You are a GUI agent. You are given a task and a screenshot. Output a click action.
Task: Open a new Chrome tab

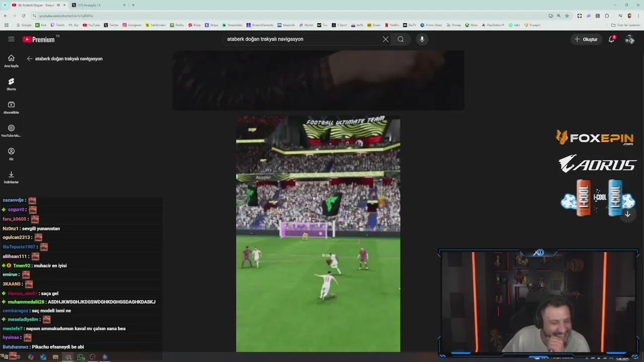click(x=133, y=5)
